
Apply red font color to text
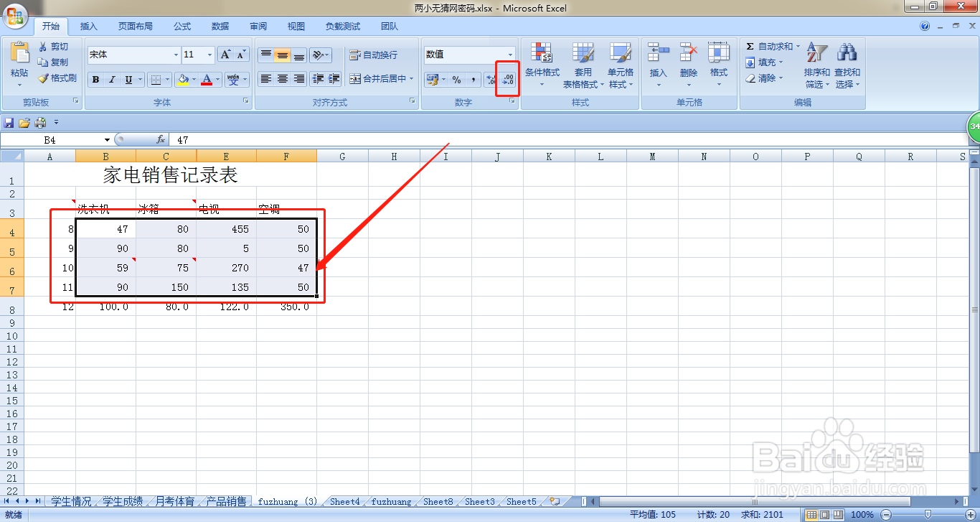point(207,79)
